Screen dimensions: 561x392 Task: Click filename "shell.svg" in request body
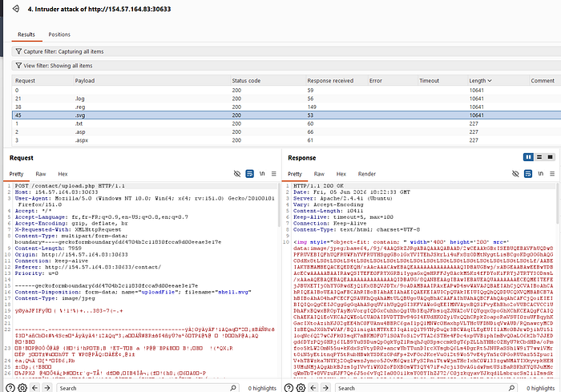pos(235,292)
